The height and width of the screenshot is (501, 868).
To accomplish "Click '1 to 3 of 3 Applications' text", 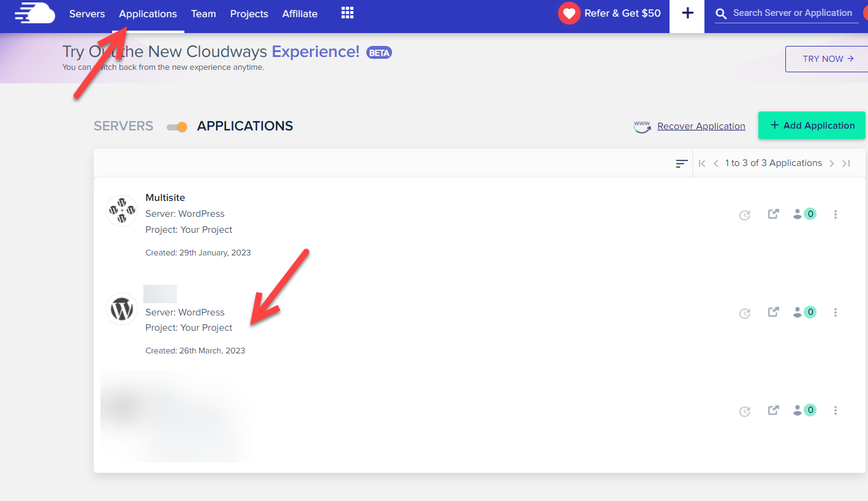I will (774, 163).
